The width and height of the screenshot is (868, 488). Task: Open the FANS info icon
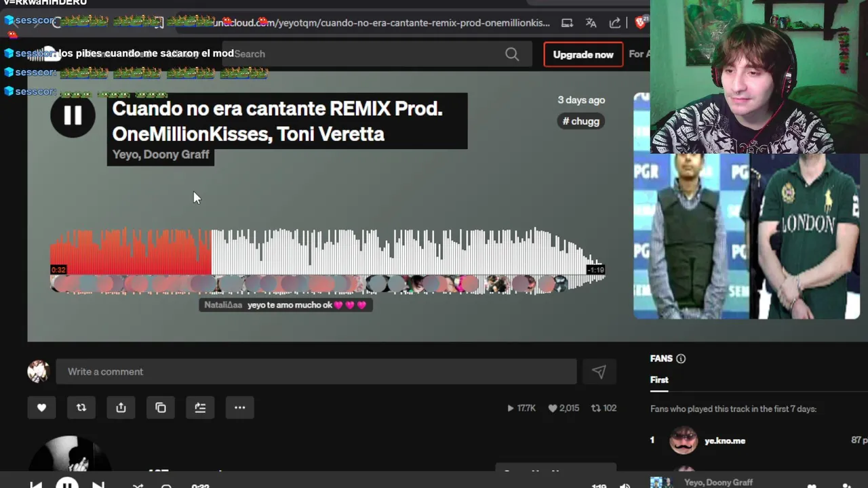point(681,359)
